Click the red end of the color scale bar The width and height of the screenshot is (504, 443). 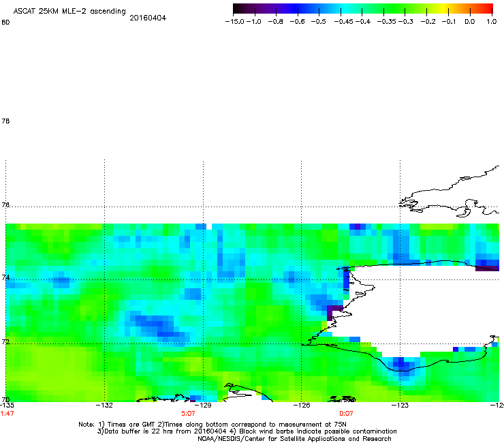point(487,9)
